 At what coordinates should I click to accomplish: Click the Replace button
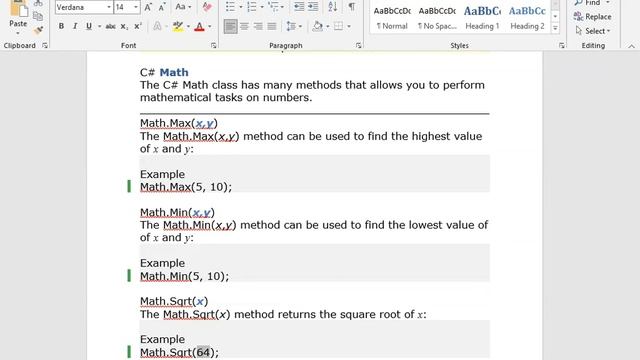(593, 17)
